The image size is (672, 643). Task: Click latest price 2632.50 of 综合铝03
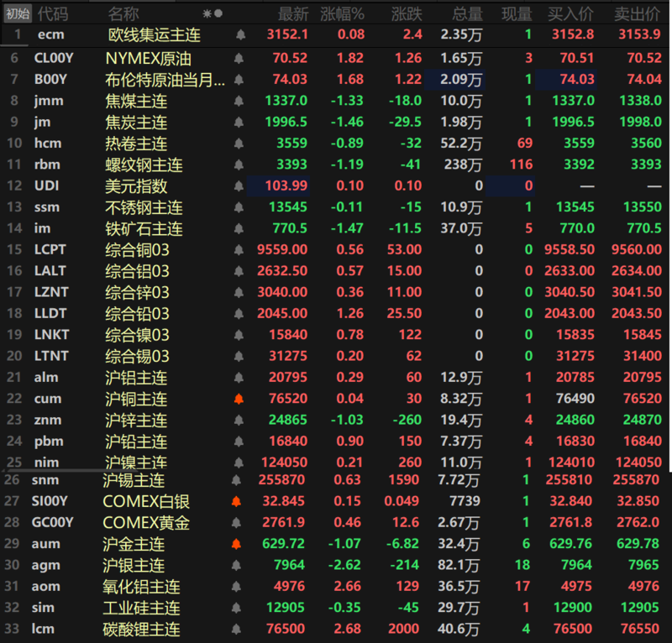pos(282,271)
